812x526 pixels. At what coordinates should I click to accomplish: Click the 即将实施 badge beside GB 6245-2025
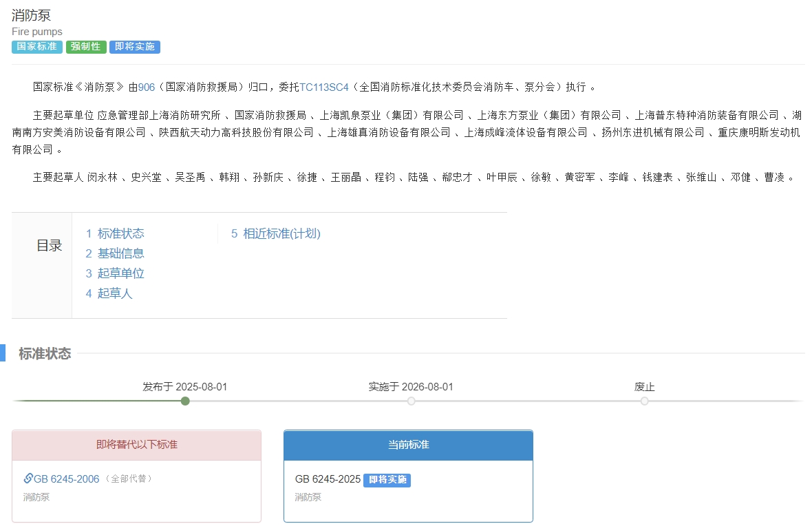[x=387, y=480]
